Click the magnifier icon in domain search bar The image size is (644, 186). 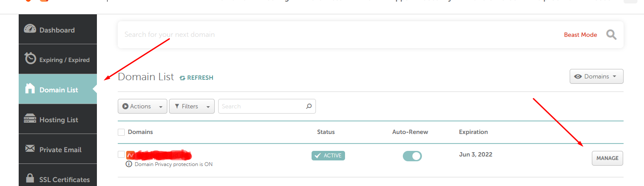[x=611, y=35]
